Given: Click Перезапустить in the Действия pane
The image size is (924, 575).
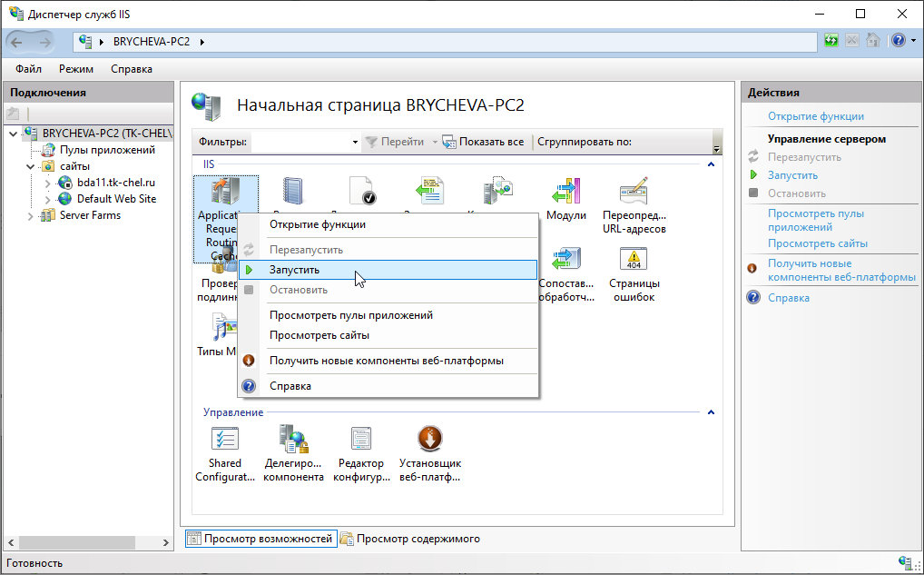Looking at the screenshot, I should (804, 157).
